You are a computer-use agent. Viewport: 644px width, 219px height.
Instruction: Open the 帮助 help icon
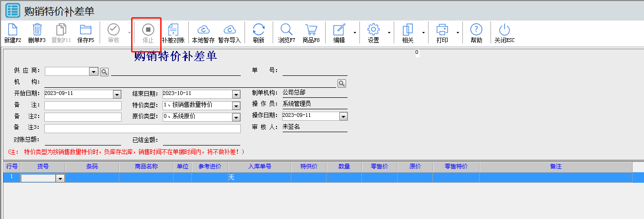click(476, 30)
